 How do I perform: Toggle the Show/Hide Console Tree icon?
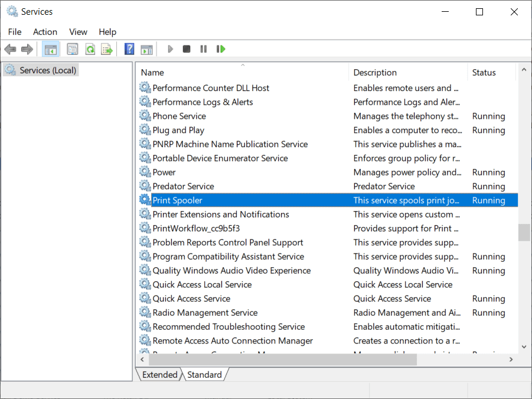pyautogui.click(x=51, y=48)
